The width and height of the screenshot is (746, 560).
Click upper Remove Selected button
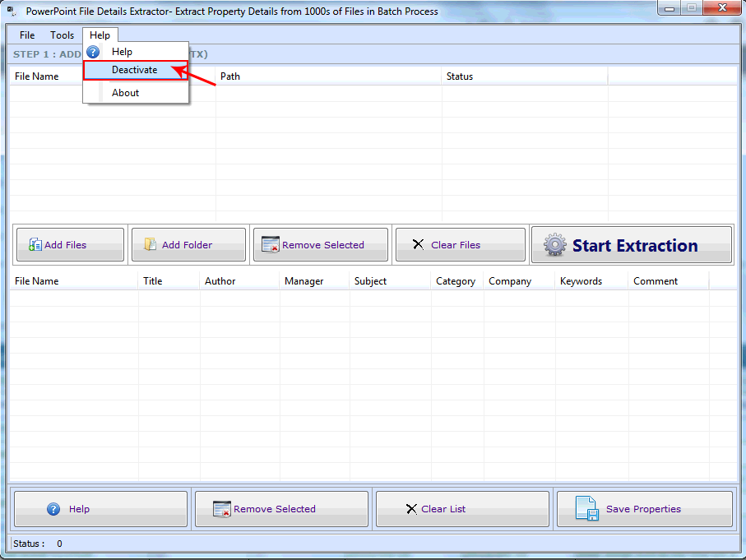point(321,244)
